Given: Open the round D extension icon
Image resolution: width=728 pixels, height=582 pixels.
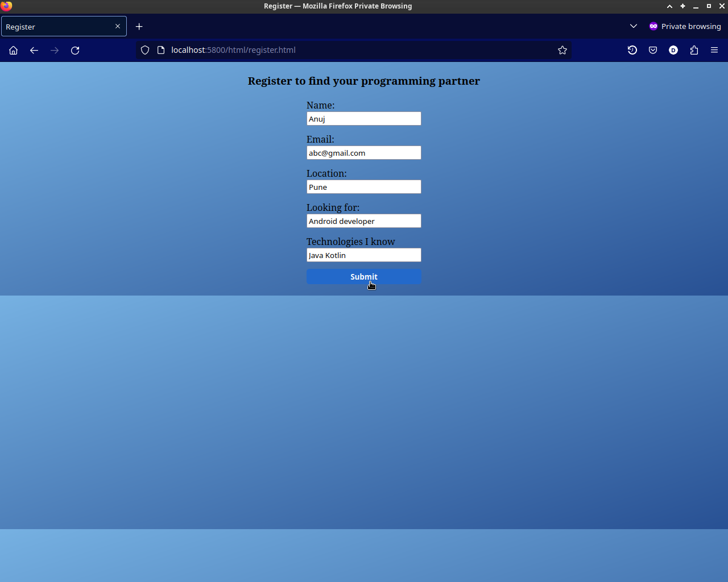Looking at the screenshot, I should (x=673, y=50).
